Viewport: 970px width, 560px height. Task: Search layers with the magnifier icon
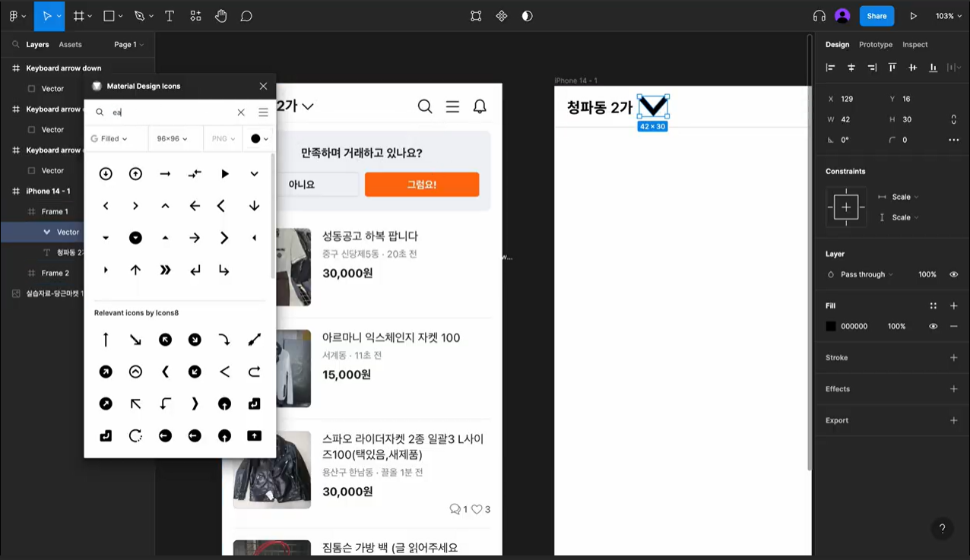click(15, 45)
